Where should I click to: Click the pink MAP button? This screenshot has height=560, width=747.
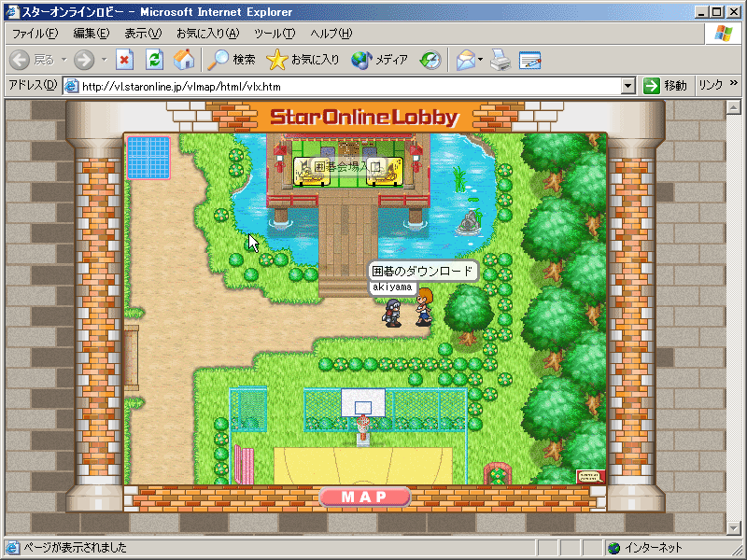[364, 497]
